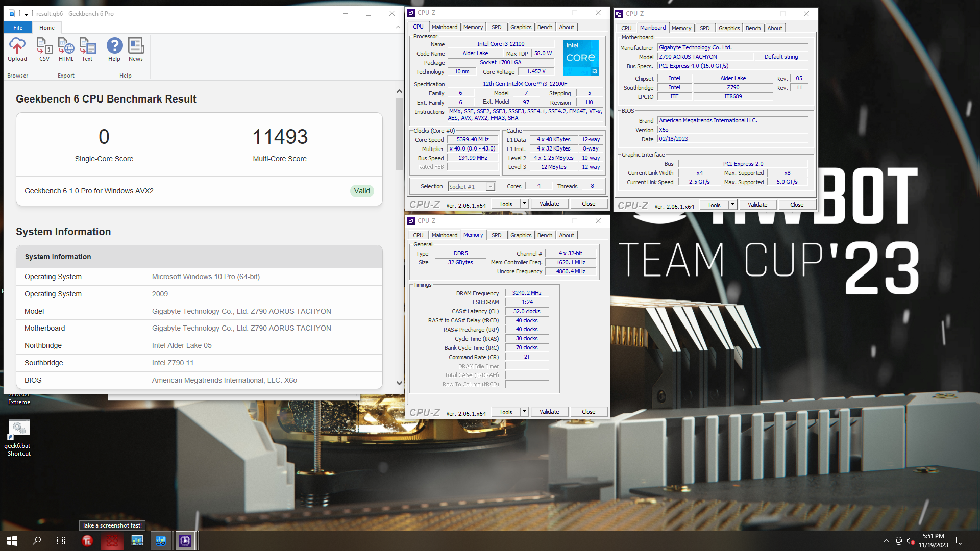The image size is (980, 551).
Task: Click Geekbench taskbar icon
Action: pos(161,541)
